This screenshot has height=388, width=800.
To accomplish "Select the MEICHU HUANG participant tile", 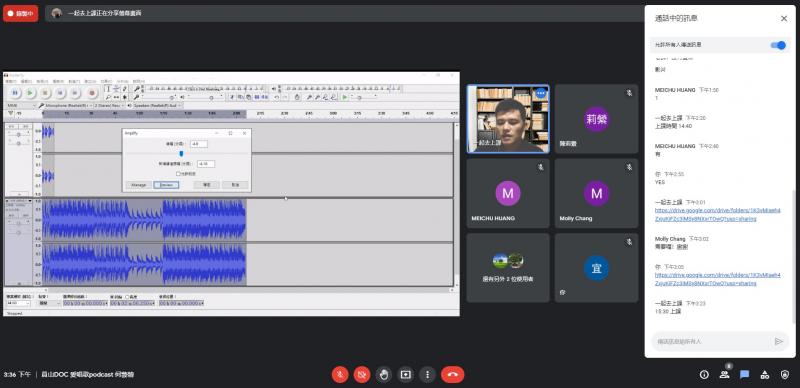I will tap(508, 193).
